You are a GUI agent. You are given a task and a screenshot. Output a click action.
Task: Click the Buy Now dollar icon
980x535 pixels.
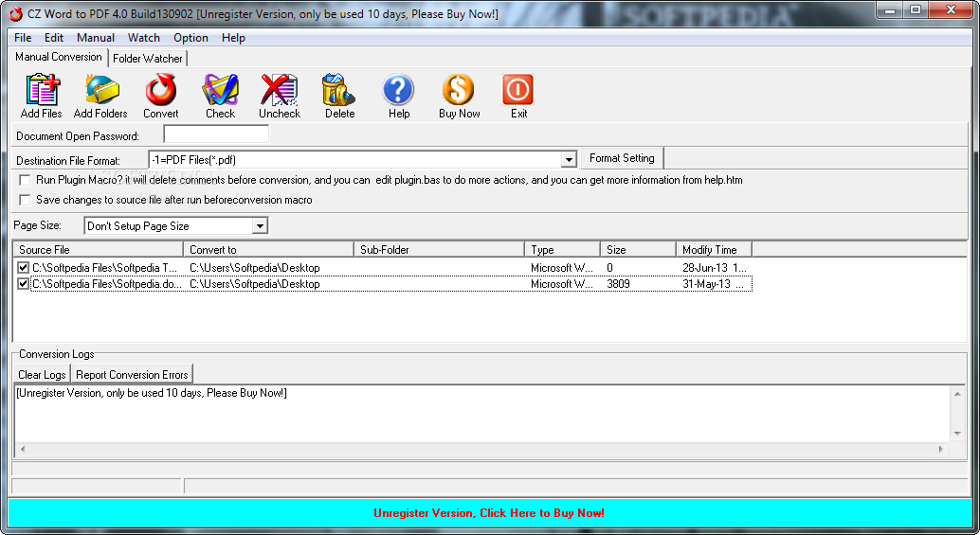[459, 90]
